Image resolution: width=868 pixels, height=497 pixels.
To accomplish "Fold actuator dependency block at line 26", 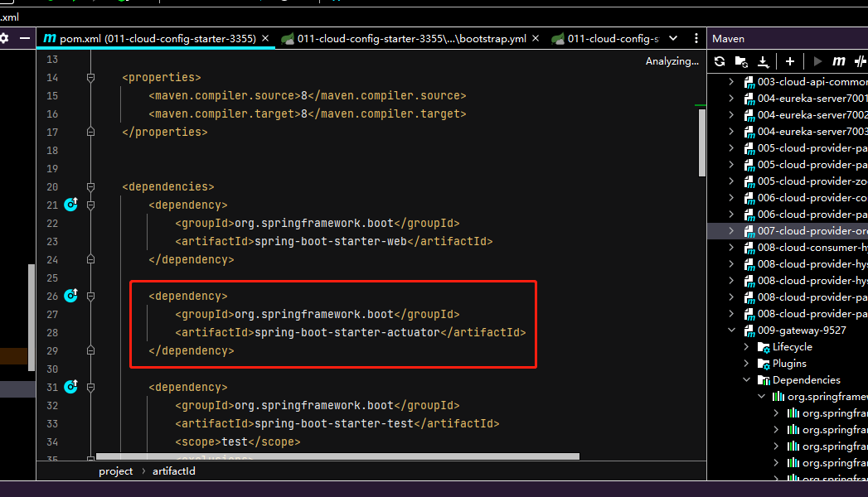I will 91,297.
